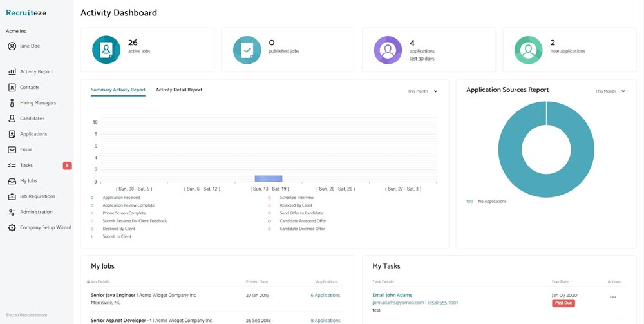Select the Hiring Managers tie icon
This screenshot has height=324, width=644.
click(12, 103)
